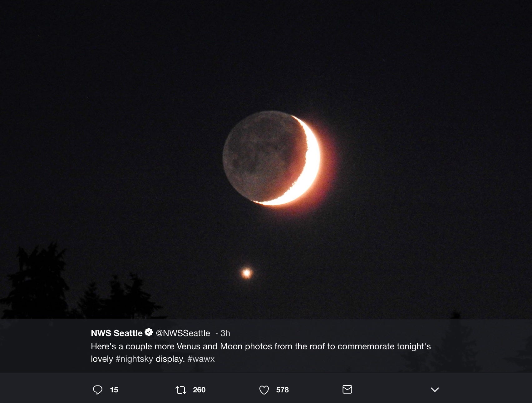Click the reply speech bubble icon

98,390
